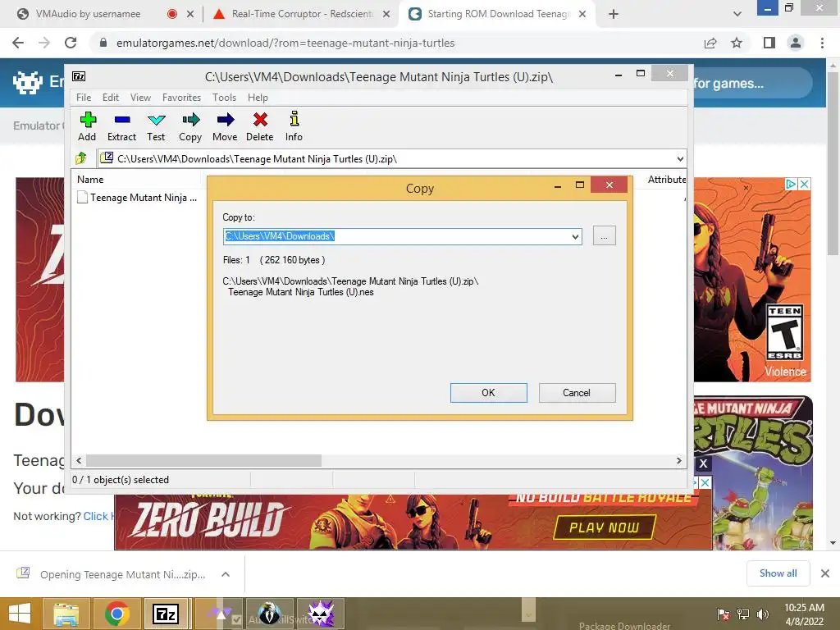
Task: Expand the 7-Zip address bar dropdown
Action: coord(680,158)
